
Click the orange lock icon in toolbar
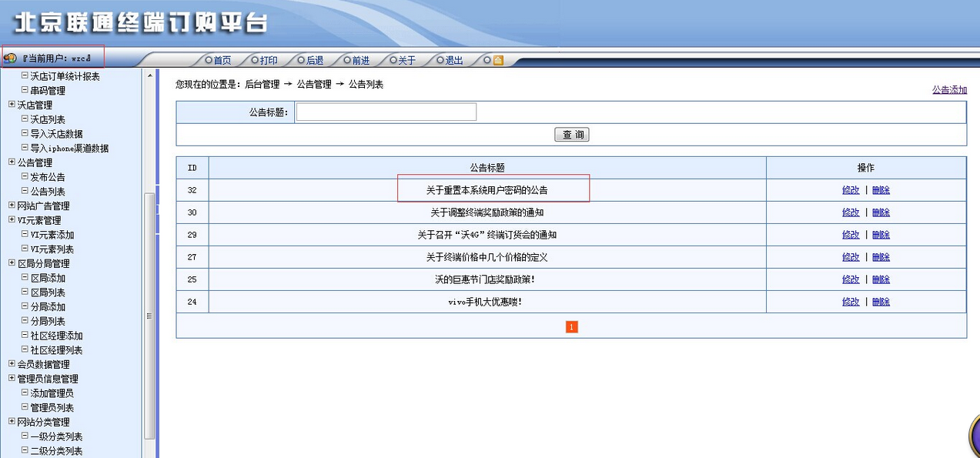click(498, 60)
